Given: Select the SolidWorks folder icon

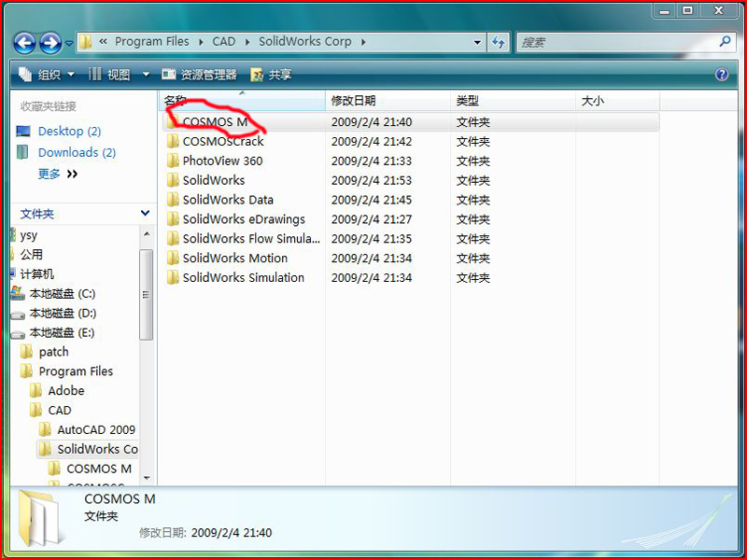Looking at the screenshot, I should point(173,180).
